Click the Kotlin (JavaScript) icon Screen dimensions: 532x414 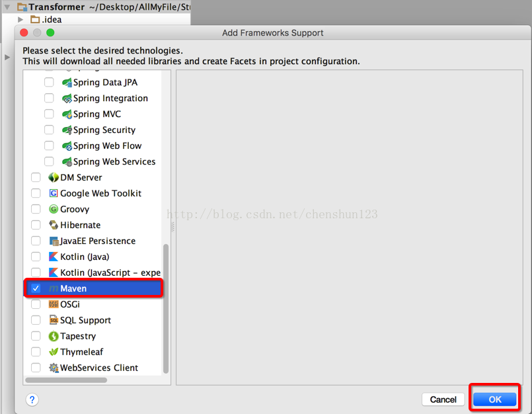click(54, 272)
